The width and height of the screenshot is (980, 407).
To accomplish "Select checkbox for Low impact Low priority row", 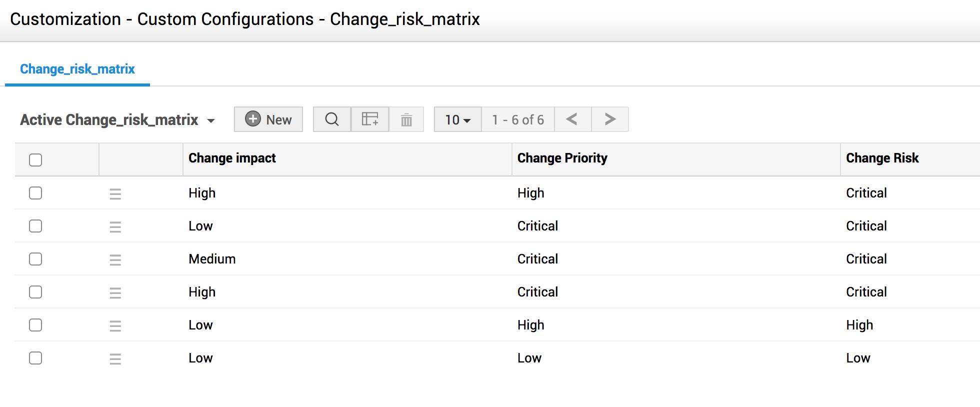I will [x=35, y=358].
